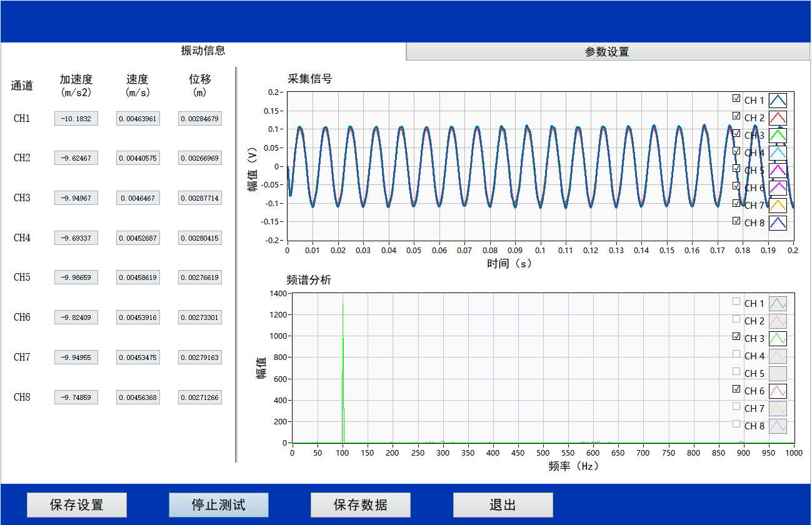
Task: Uncheck CH 1 checkbox in 采集信号 legend
Action: tap(736, 98)
